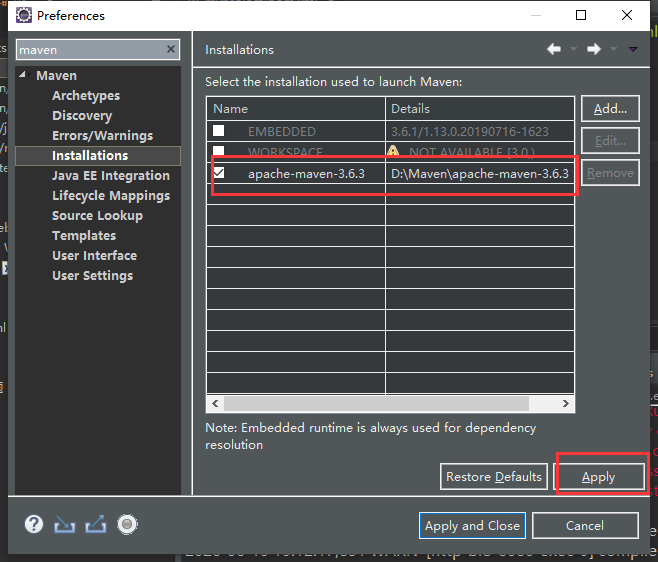Go forward to next preference page
This screenshot has height=562, width=658.
click(594, 49)
